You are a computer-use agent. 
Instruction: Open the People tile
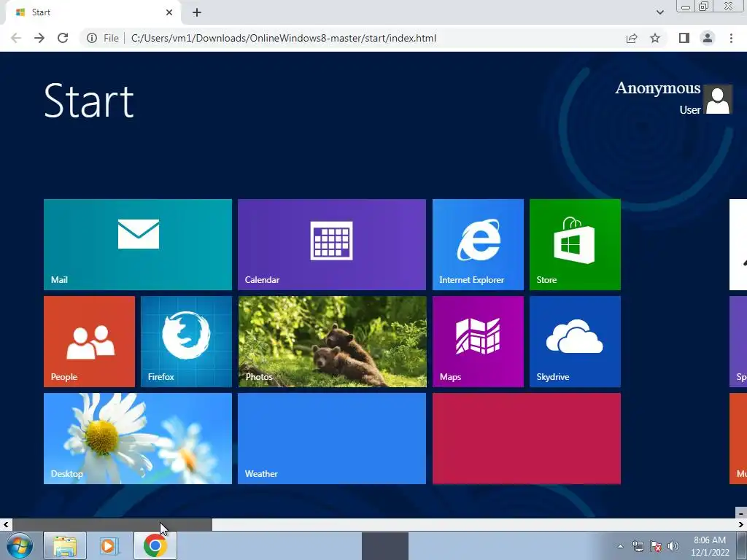pyautogui.click(x=89, y=341)
